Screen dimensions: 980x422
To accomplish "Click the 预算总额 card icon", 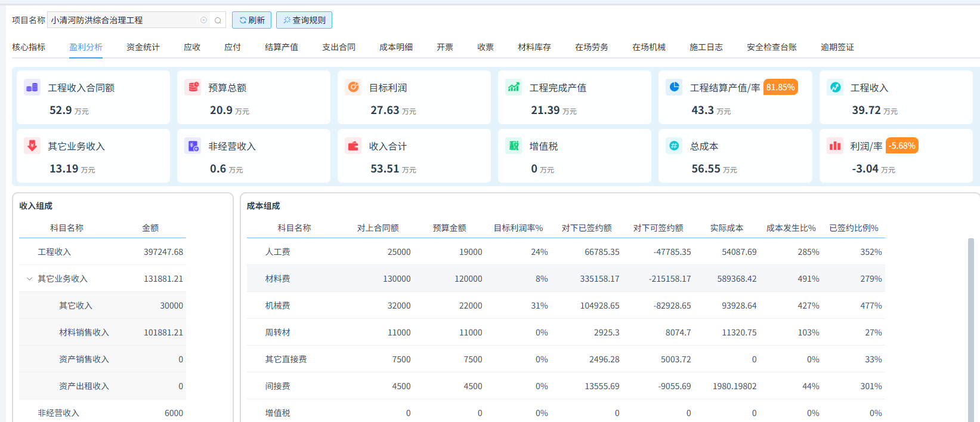I will point(193,87).
